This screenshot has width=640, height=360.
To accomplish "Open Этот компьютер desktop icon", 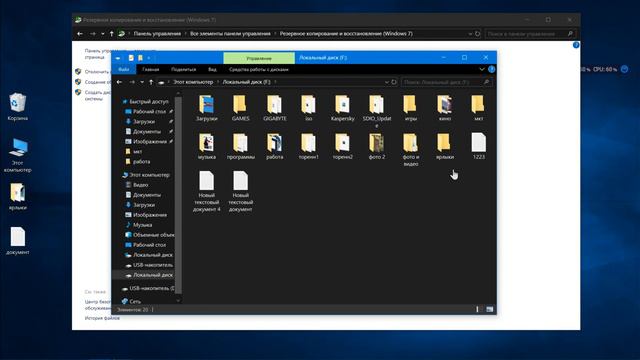I will click(x=18, y=156).
